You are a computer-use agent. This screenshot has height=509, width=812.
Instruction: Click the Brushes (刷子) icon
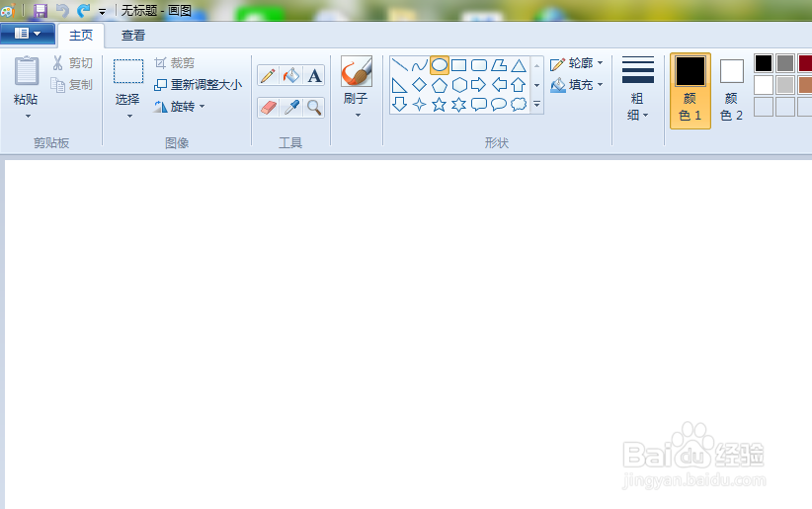pyautogui.click(x=357, y=71)
